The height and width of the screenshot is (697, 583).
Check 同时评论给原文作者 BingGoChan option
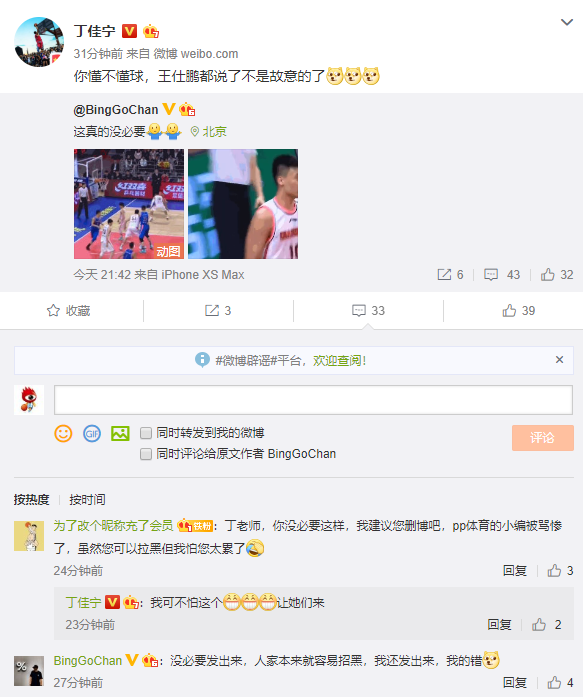coord(146,454)
